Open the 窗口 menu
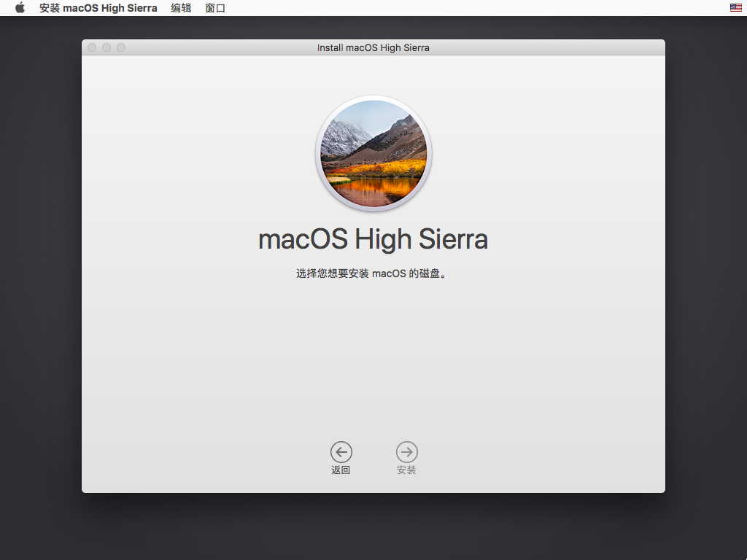 point(215,8)
